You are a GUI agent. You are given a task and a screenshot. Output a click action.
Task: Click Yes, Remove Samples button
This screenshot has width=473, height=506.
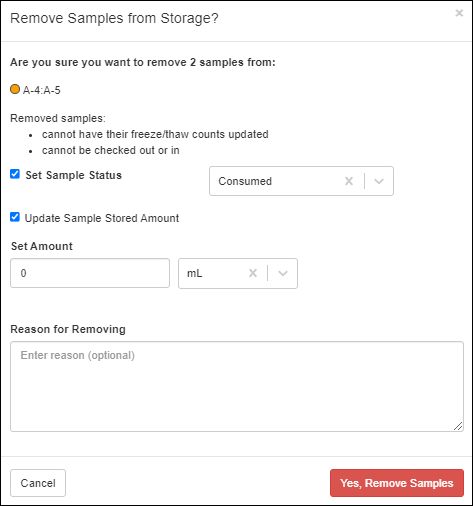[x=397, y=483]
